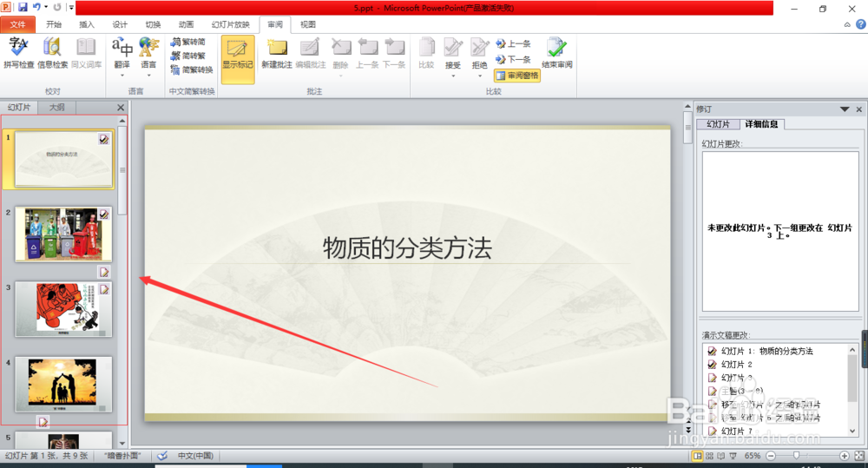The height and width of the screenshot is (468, 868).
Task: Select 幻灯片 tab in 修订 pane
Action: (x=718, y=124)
